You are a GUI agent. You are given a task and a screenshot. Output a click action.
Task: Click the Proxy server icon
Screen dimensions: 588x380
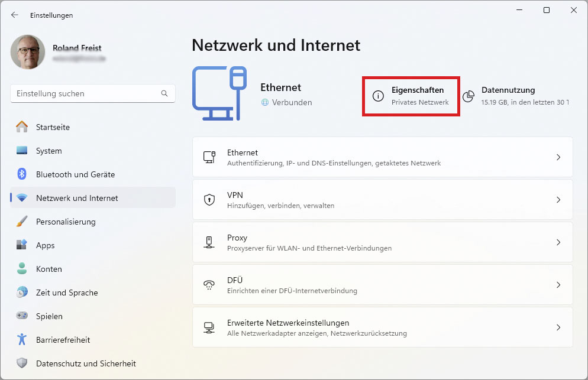pos(209,242)
